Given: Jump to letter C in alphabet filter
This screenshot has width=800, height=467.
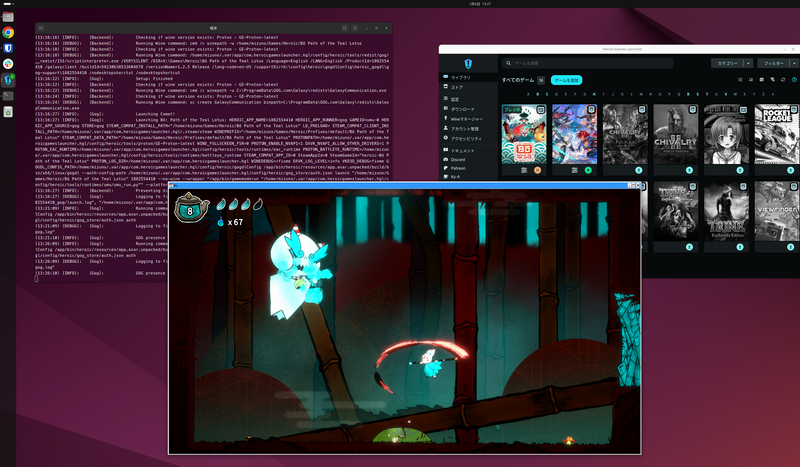Looking at the screenshot, I should 547,94.
